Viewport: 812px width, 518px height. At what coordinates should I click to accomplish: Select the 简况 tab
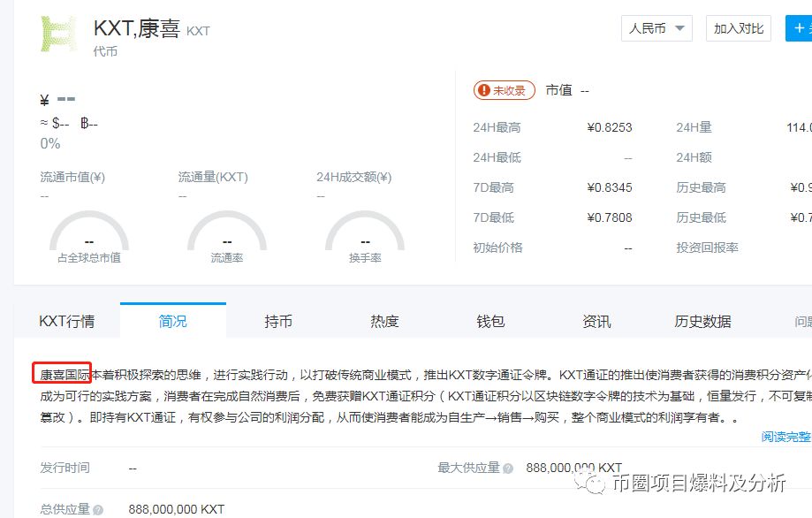click(173, 321)
